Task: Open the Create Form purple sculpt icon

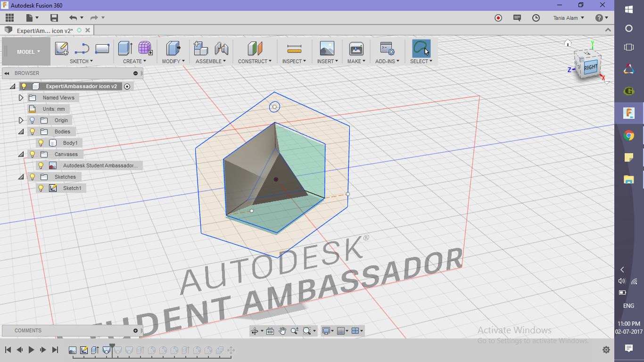Action: [145, 49]
